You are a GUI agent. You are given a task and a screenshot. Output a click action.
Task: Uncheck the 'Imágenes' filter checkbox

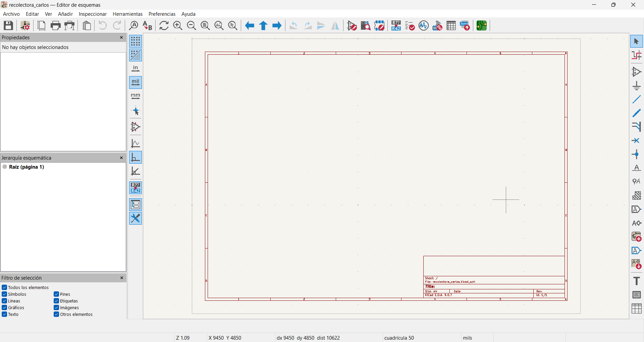coord(56,307)
